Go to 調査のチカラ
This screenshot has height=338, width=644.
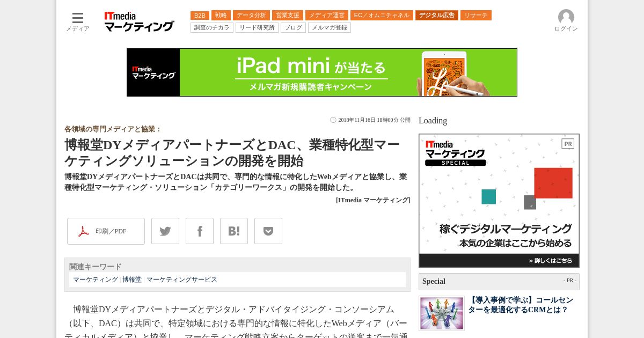coord(212,27)
